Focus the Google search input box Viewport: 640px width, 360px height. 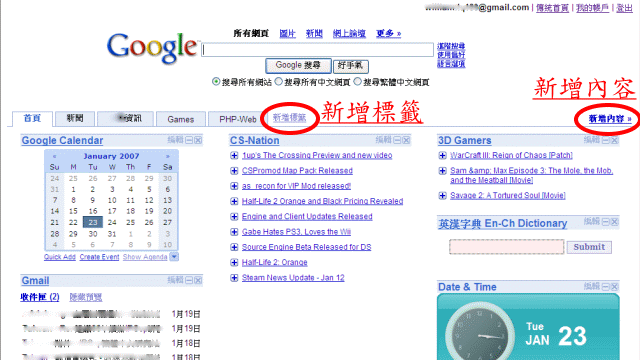318,49
